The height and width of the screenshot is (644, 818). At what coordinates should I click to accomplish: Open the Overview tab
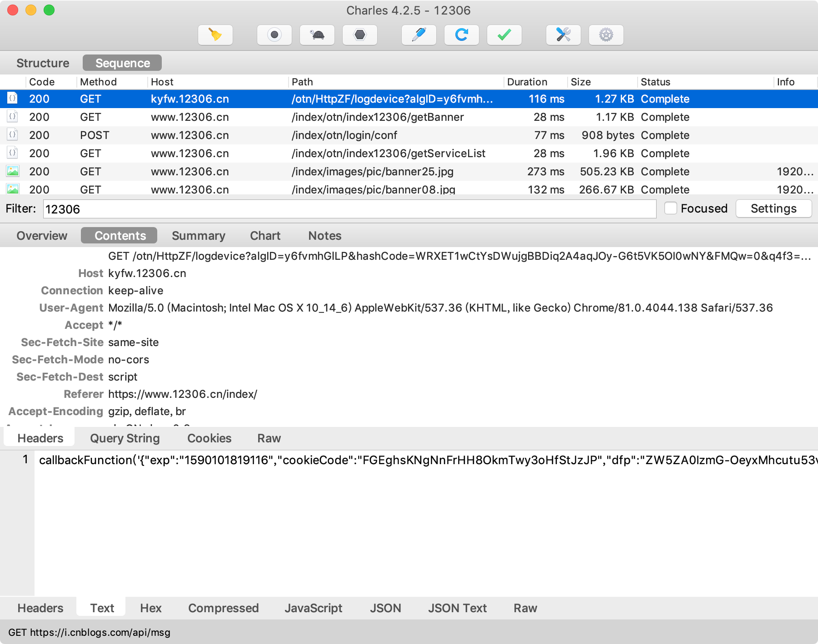click(x=42, y=236)
